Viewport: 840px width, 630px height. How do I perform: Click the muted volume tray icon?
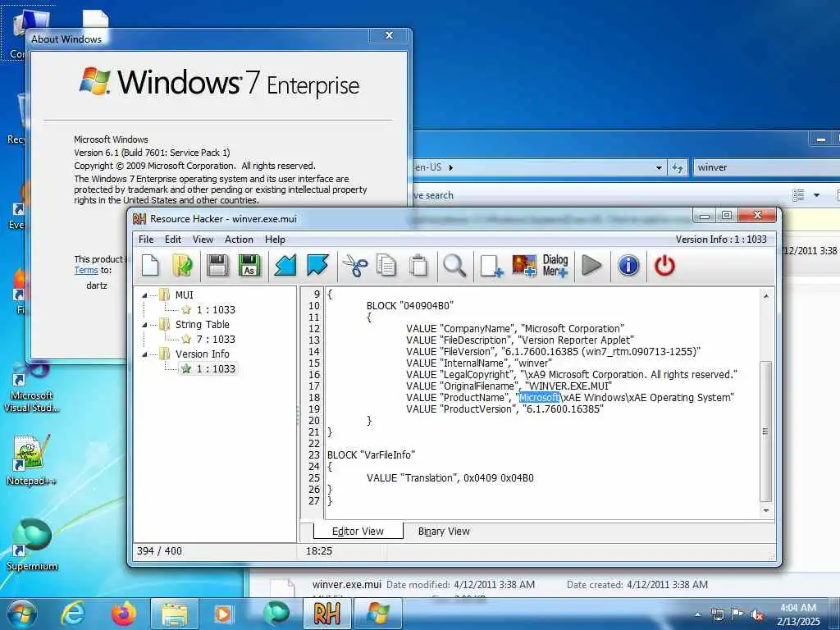[757, 615]
